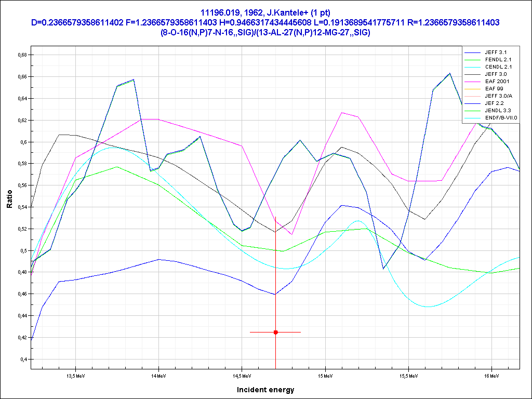
Task: Click the 0,4 y-axis tick label
Action: coord(23,359)
